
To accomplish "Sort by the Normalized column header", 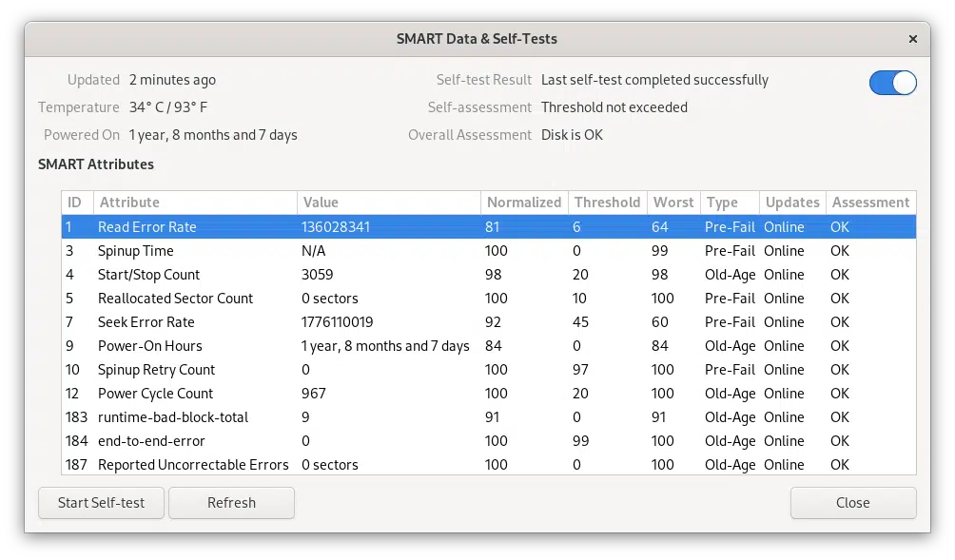I will (524, 203).
